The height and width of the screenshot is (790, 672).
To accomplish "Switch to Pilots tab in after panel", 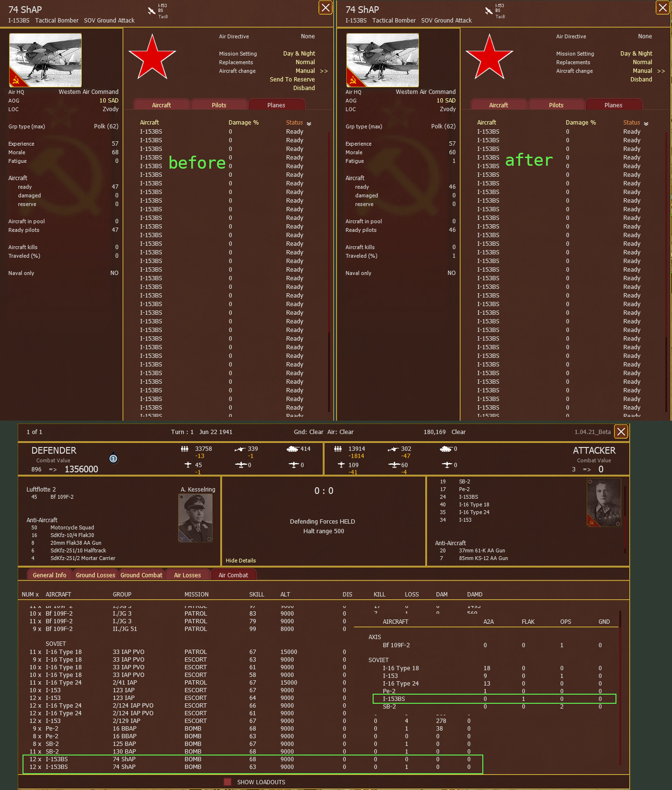I will (556, 105).
